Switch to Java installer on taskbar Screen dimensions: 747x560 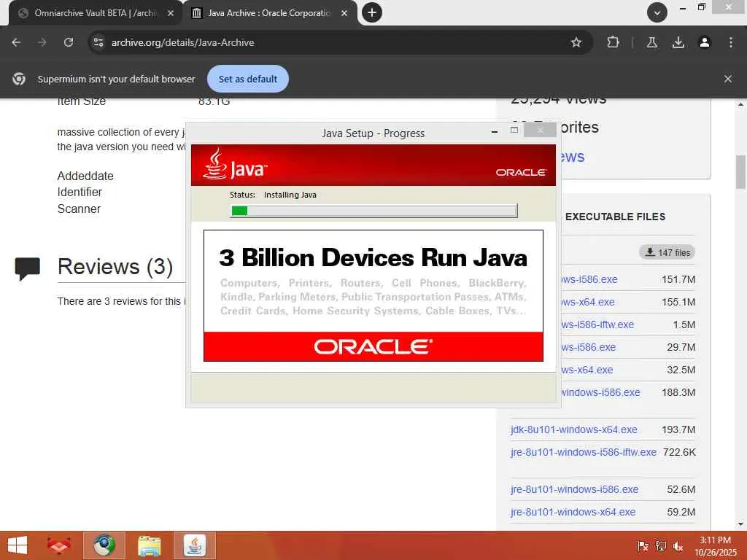pos(194,545)
